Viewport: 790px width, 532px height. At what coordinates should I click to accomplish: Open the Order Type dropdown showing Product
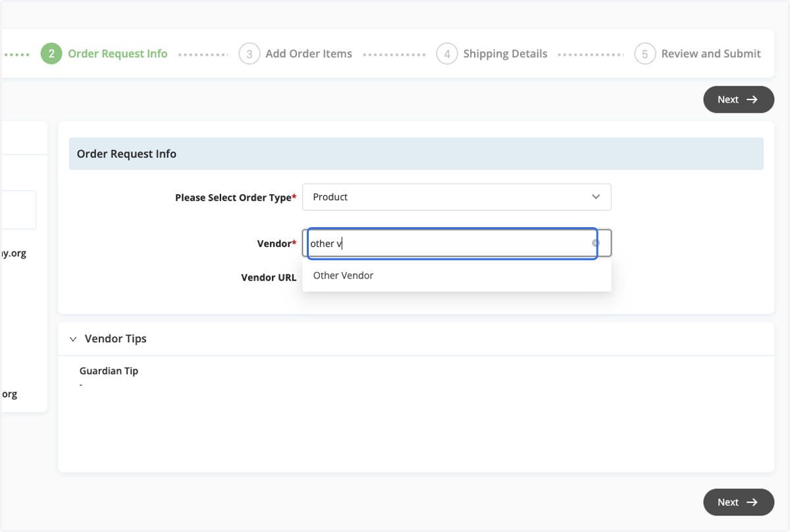[x=457, y=197]
